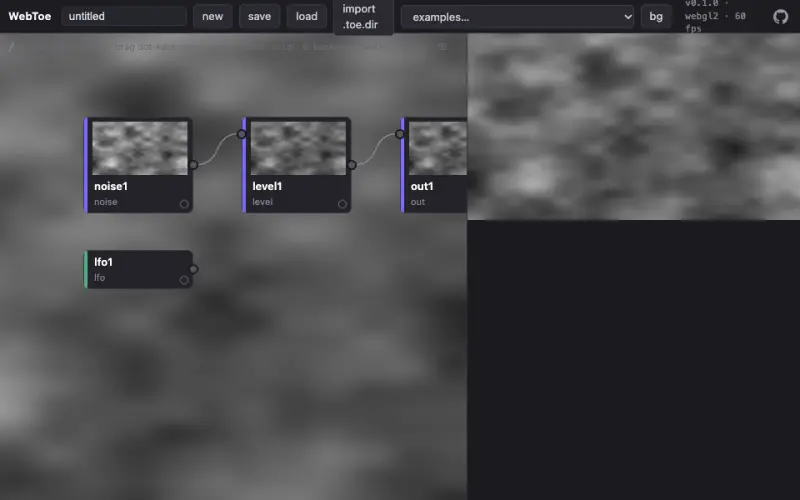Toggle the small circle flag on level1 node
The width and height of the screenshot is (800, 500).
(342, 204)
